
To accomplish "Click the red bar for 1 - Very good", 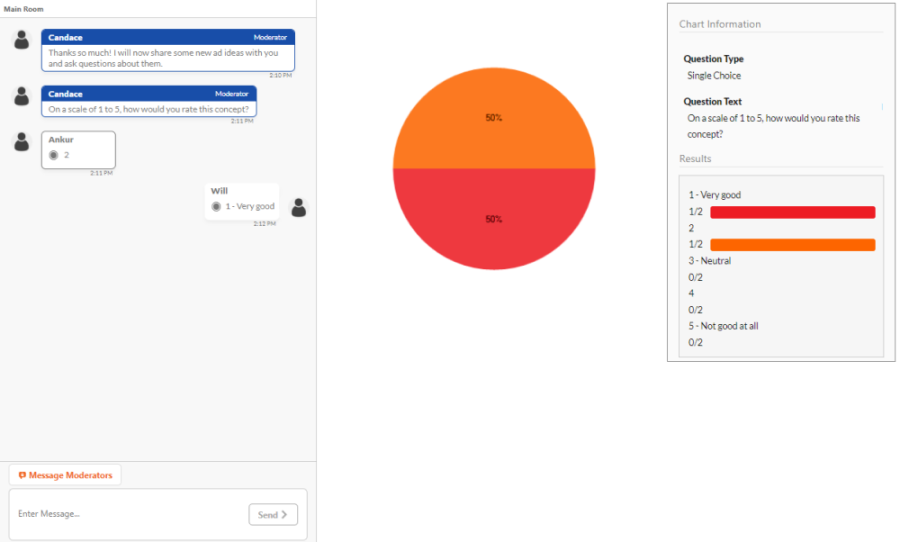I will (x=793, y=212).
